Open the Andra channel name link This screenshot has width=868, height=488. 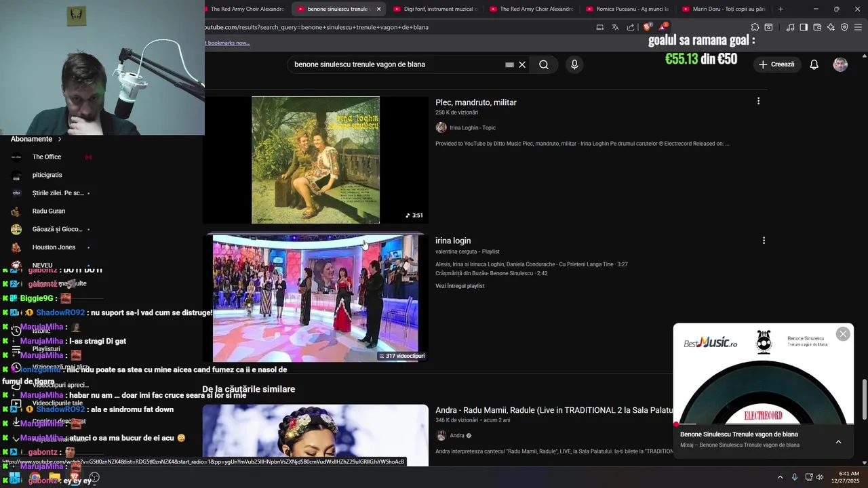(457, 436)
